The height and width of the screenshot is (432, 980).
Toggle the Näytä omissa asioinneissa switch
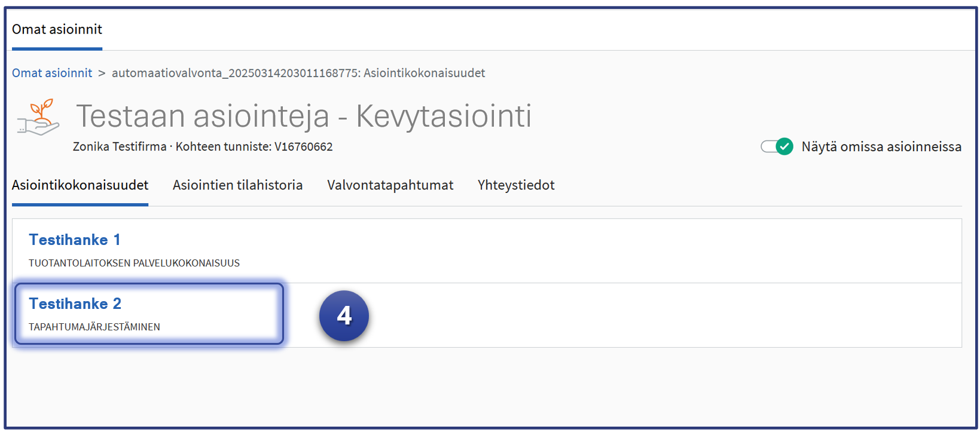pos(777,146)
